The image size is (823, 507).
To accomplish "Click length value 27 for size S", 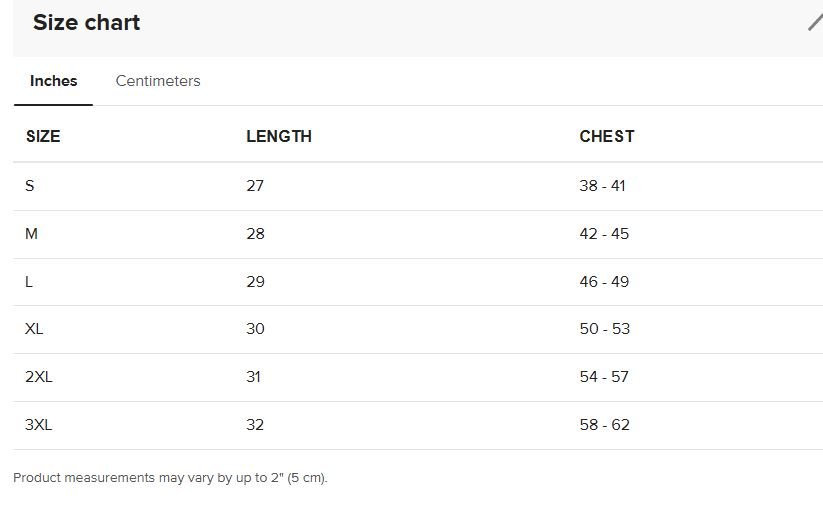I will click(x=255, y=186).
